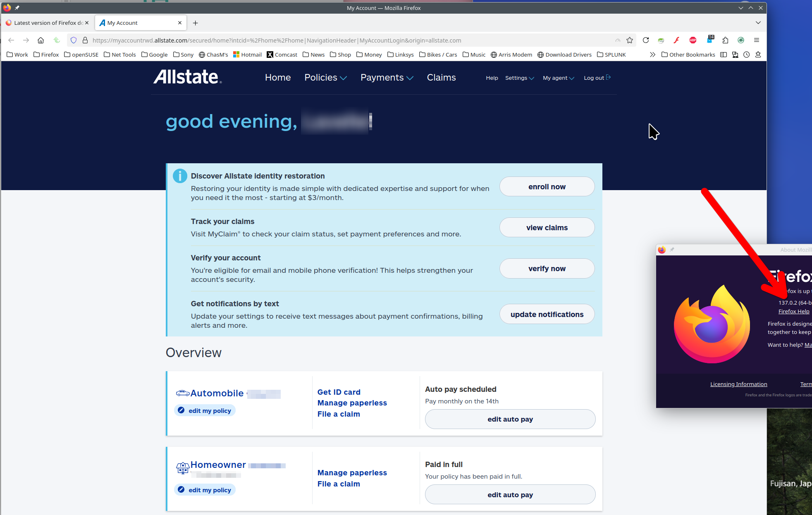Image resolution: width=812 pixels, height=515 pixels.
Task: Open the Work bookmarks folder
Action: tap(17, 55)
